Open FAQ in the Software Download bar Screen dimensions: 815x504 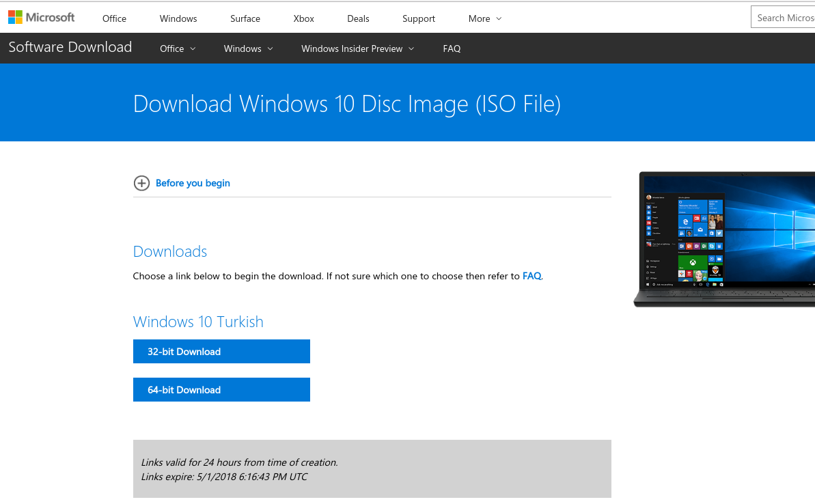coord(452,49)
